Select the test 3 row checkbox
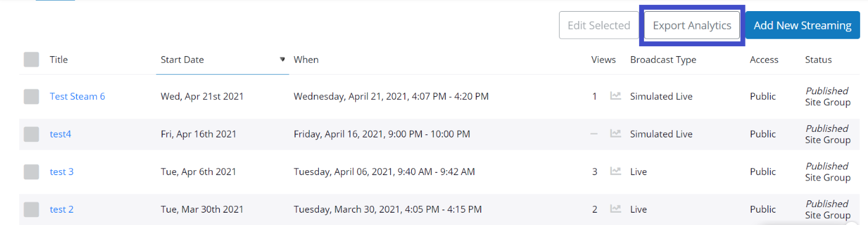868x225 pixels. (x=31, y=171)
